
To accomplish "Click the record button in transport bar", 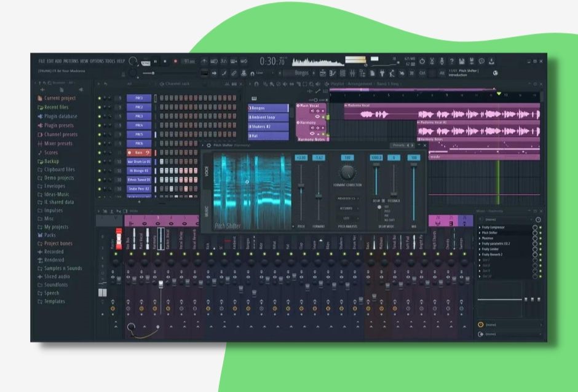I will coord(175,61).
